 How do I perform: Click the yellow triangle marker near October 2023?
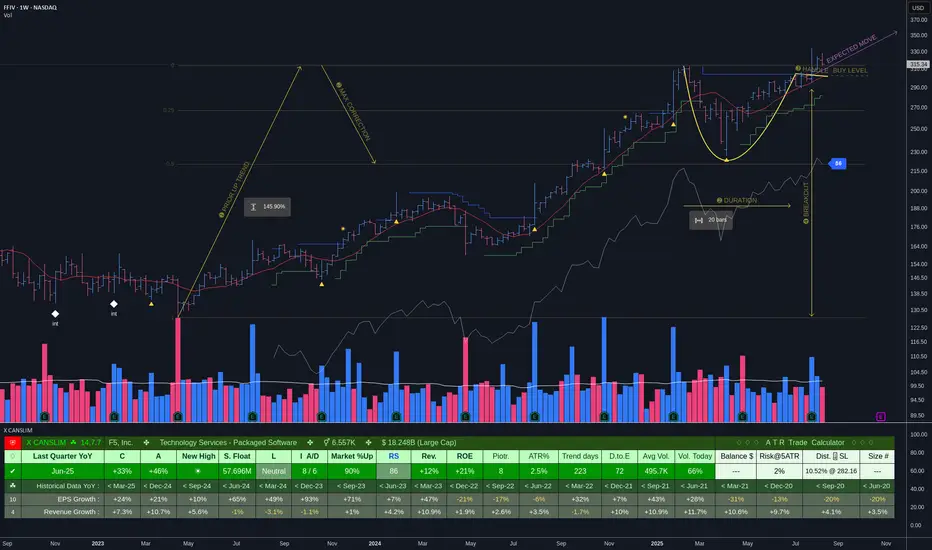coord(322,284)
